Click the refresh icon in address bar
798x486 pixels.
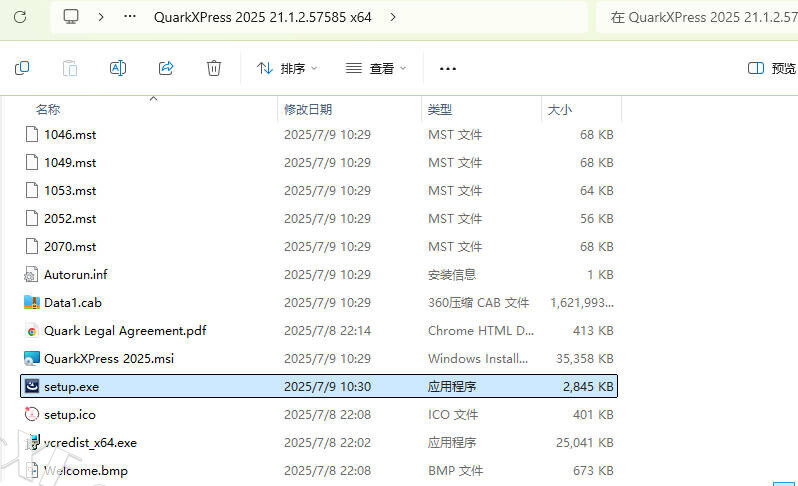pyautogui.click(x=20, y=17)
